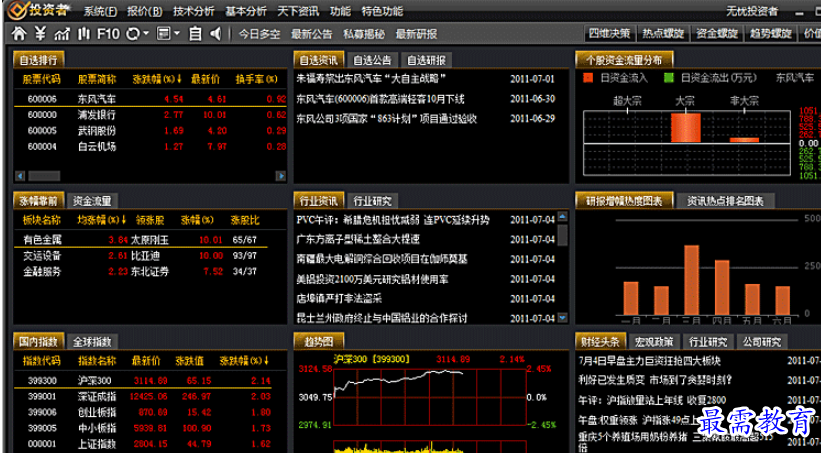The height and width of the screenshot is (453, 821).
Task: Click the 自选排行 horizontal scrollbar thumb
Action: pos(44,176)
